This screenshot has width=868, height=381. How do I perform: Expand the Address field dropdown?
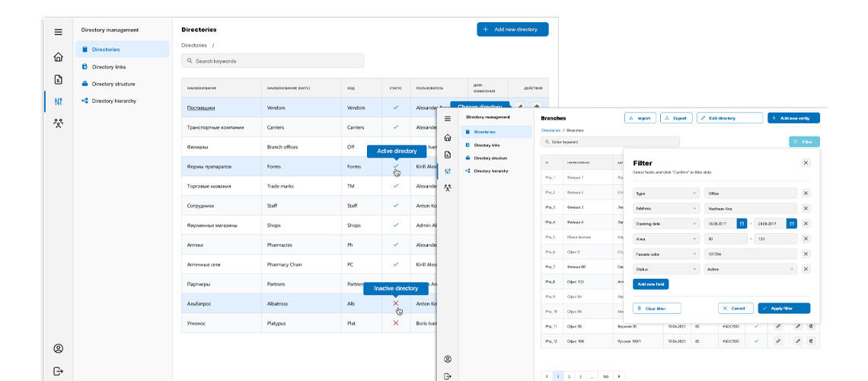click(x=666, y=208)
